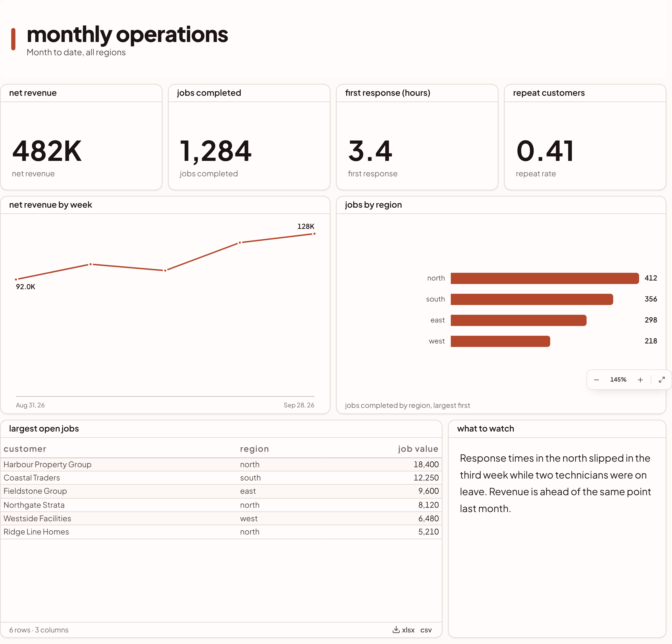
Task: Click the east bar in jobs by region
Action: coord(518,320)
